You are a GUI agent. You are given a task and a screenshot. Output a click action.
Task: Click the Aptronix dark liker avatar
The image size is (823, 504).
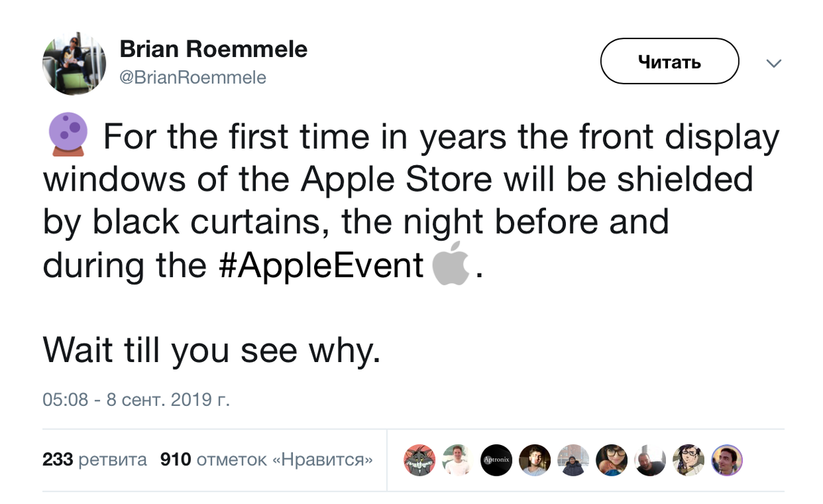496,460
